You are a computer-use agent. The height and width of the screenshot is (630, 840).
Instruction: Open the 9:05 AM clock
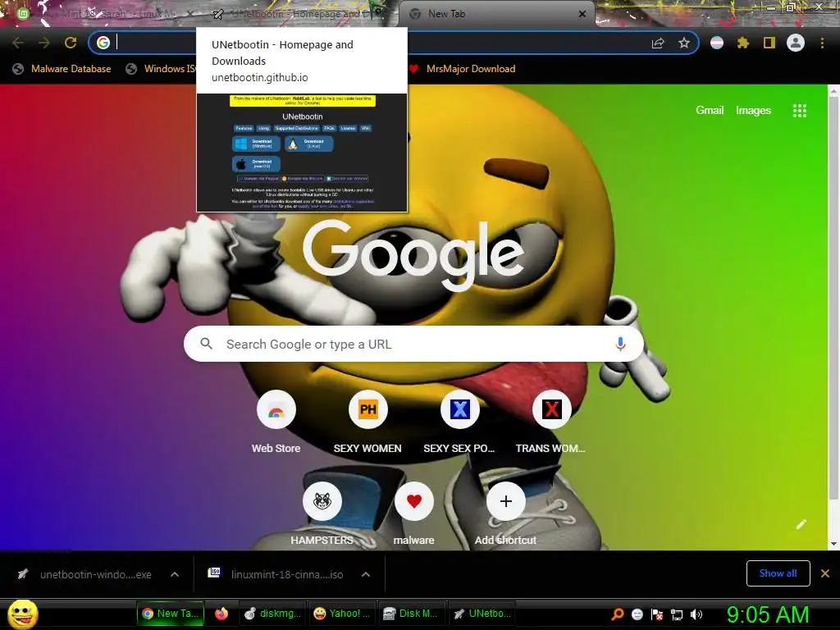768,614
